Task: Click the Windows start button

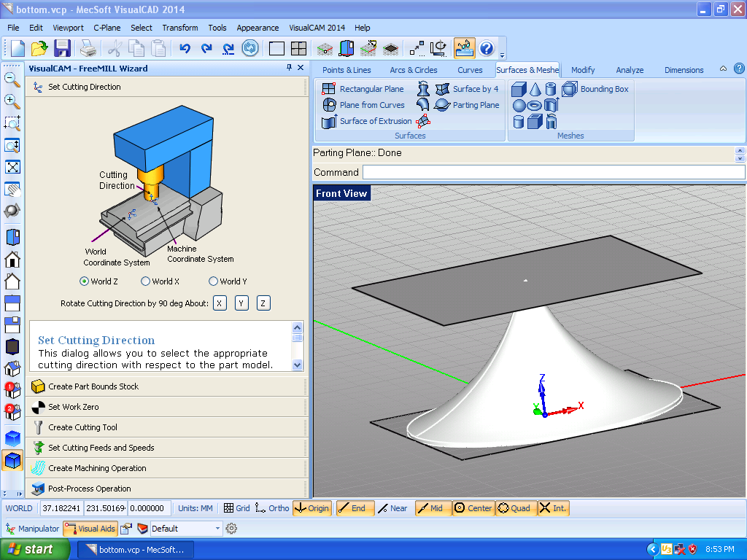Action: point(34,549)
